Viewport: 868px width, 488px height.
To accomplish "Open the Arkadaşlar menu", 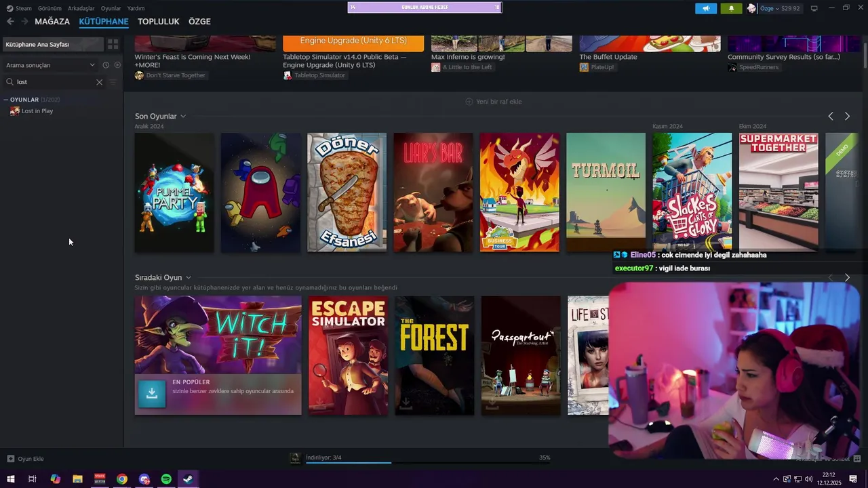I will pyautogui.click(x=81, y=8).
